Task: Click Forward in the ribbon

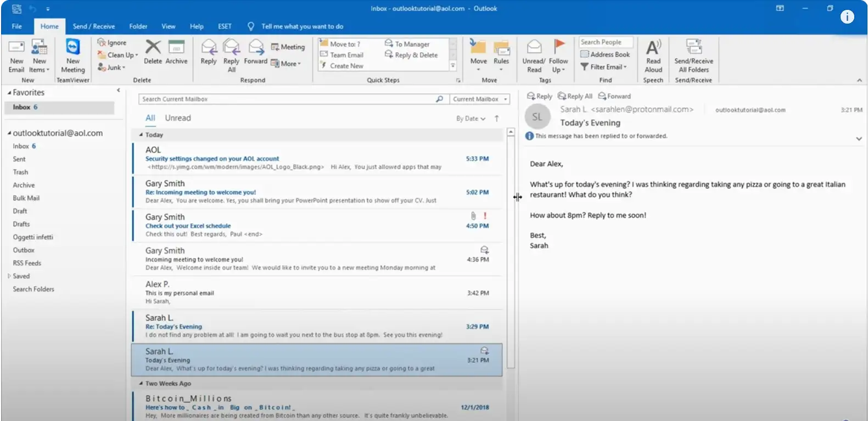Action: pos(255,52)
